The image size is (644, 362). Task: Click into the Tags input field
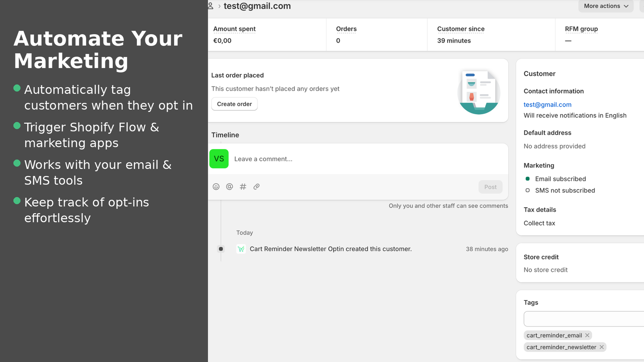tap(584, 319)
